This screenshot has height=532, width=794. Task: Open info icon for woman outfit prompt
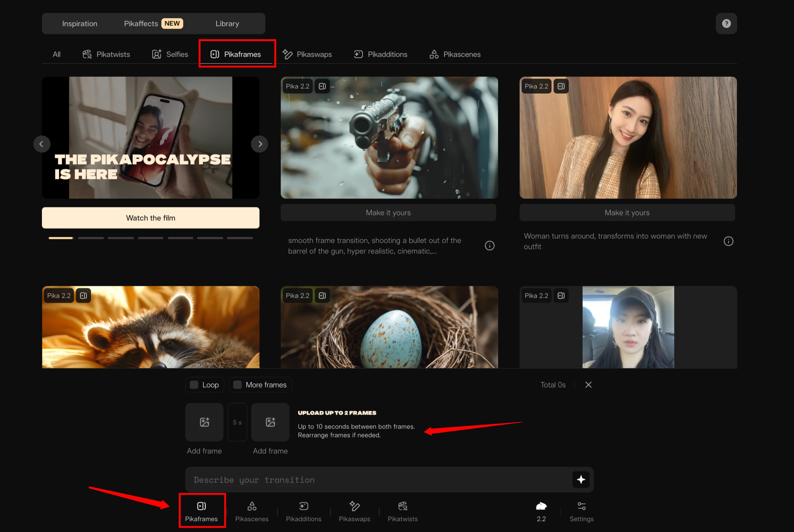coord(728,241)
